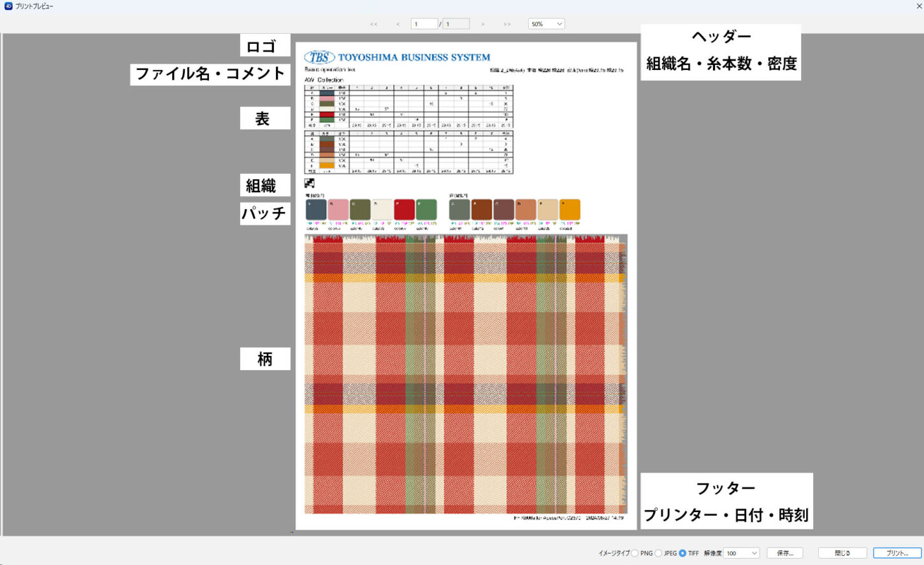Go to the next page (>)
The width and height of the screenshot is (924, 565).
click(x=483, y=24)
